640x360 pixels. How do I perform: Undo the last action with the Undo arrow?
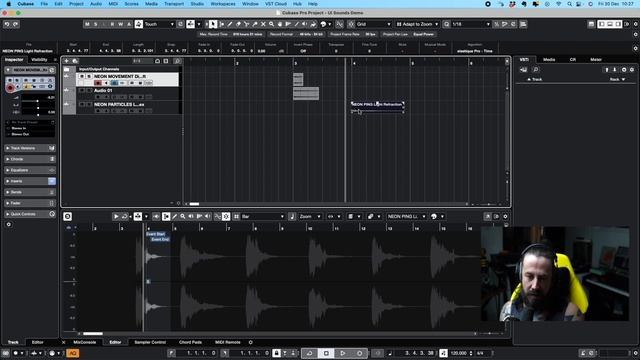[7, 24]
